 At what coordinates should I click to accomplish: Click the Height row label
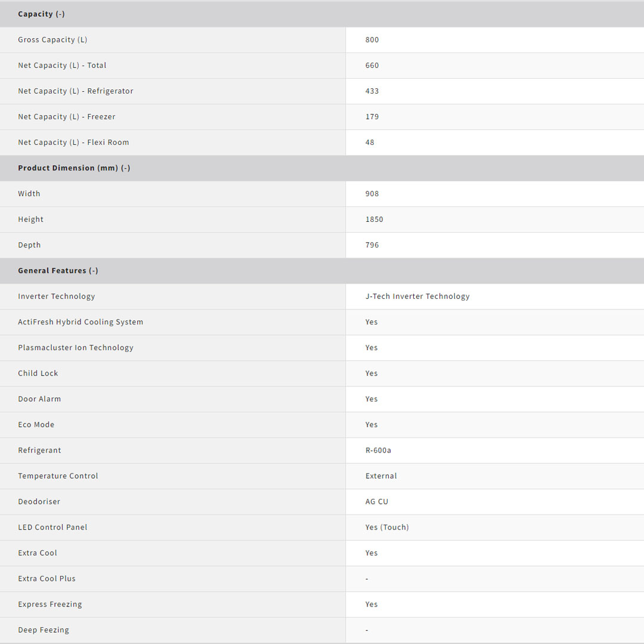click(x=31, y=219)
